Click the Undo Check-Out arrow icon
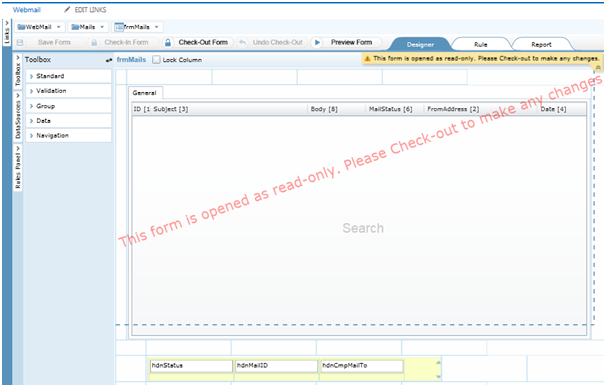The height and width of the screenshot is (387, 606). click(242, 42)
